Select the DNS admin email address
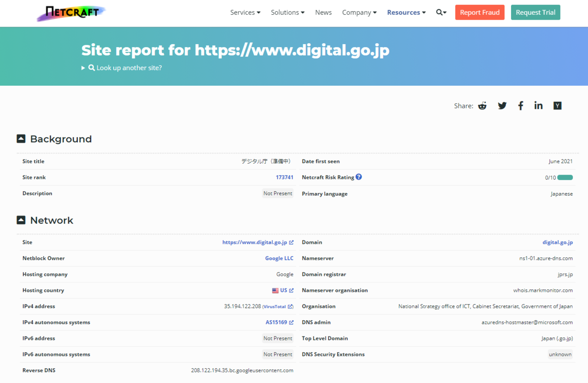588x383 pixels. 527,322
